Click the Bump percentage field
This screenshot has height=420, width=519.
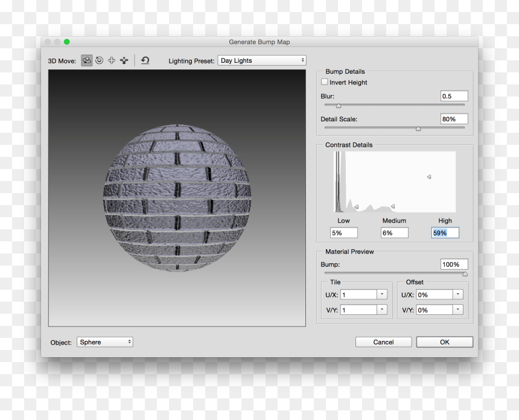tap(454, 264)
